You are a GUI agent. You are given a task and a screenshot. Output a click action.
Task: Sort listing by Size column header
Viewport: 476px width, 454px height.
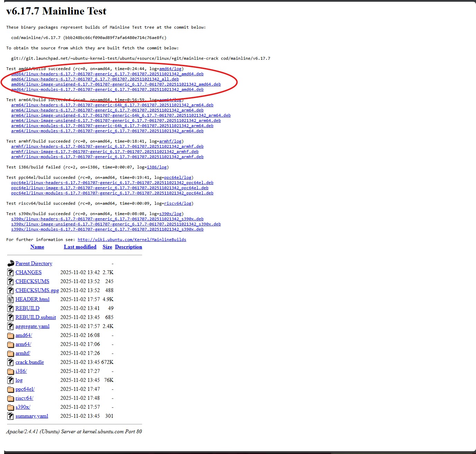tap(107, 247)
